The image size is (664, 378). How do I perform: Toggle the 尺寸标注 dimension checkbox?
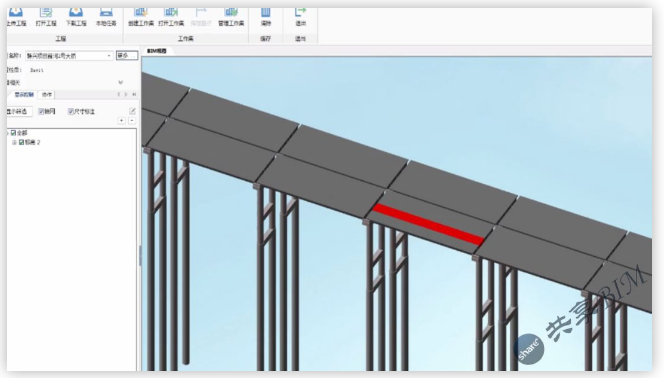[x=71, y=111]
